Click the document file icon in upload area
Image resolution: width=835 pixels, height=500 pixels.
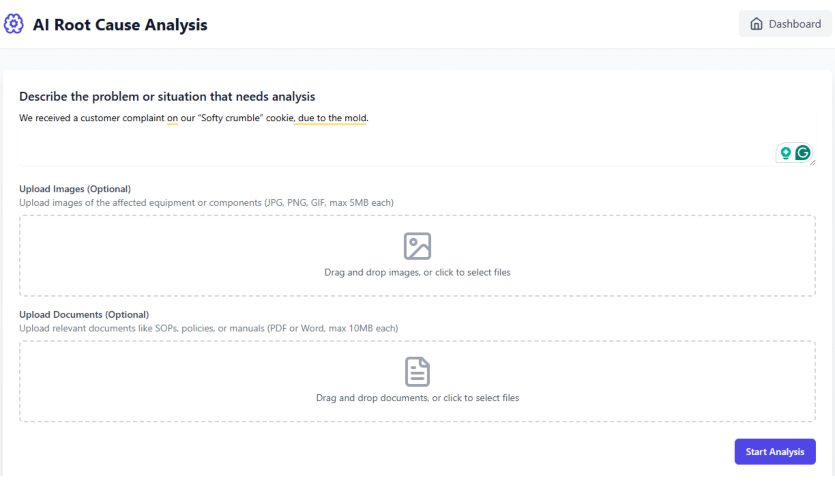(x=418, y=372)
